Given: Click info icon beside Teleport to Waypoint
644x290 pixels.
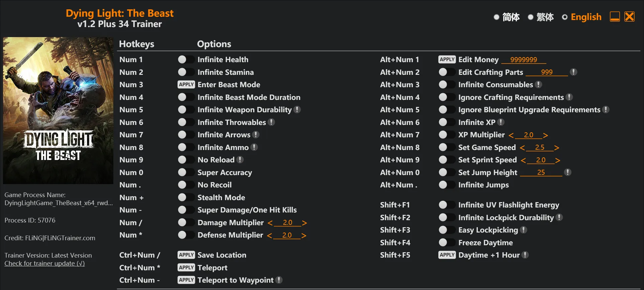Looking at the screenshot, I should [x=279, y=280].
